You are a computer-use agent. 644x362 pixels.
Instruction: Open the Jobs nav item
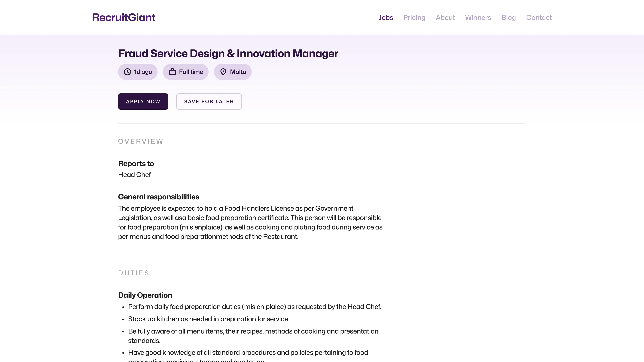(386, 17)
